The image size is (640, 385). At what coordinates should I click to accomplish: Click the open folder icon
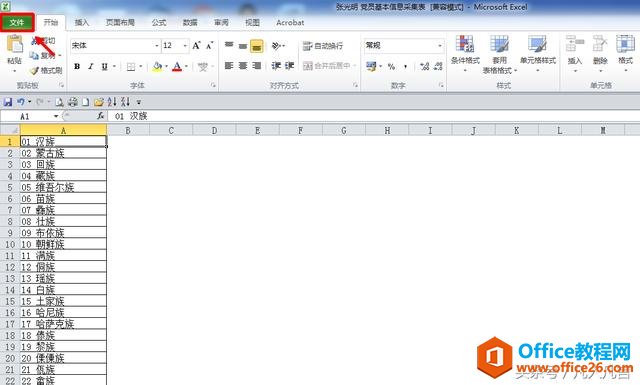[x=98, y=102]
